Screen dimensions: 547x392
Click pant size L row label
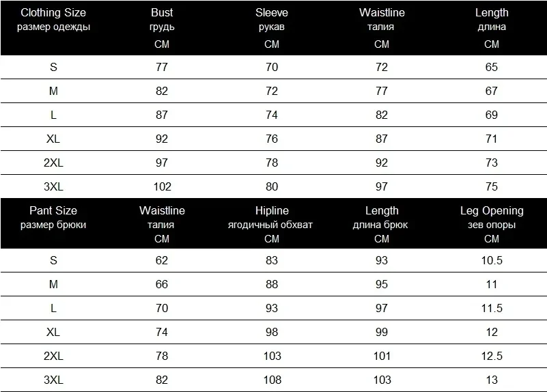[53, 308]
